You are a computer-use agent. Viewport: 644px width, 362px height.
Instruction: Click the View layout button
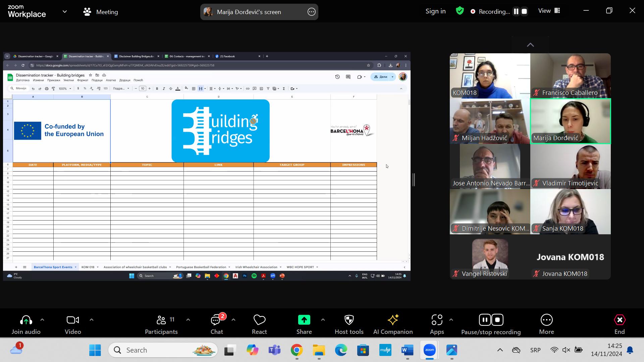(549, 11)
